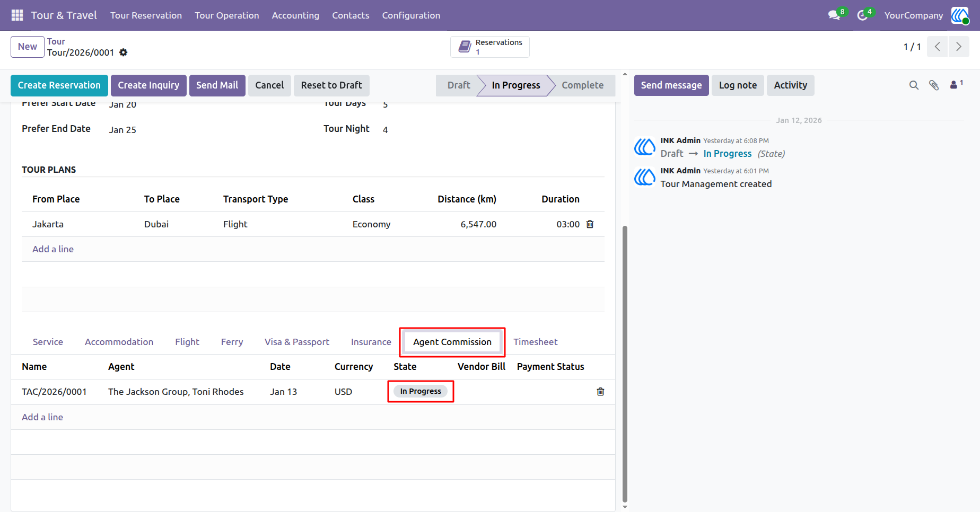Open the Reservations smart button
Viewport: 980px width, 512px height.
[x=490, y=47]
